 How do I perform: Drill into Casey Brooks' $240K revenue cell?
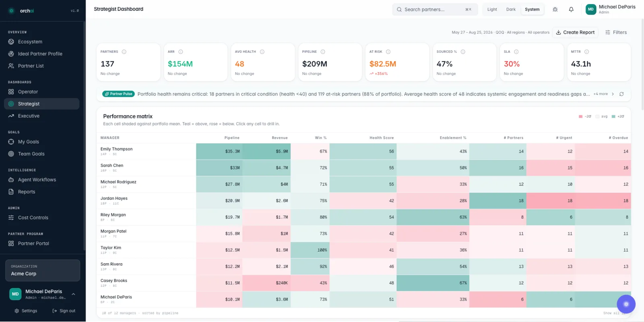pos(266,283)
